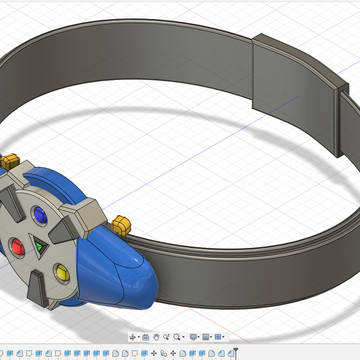Open the Orbit type dropdown arrow
Image resolution: width=360 pixels, height=360 pixels.
point(139,337)
